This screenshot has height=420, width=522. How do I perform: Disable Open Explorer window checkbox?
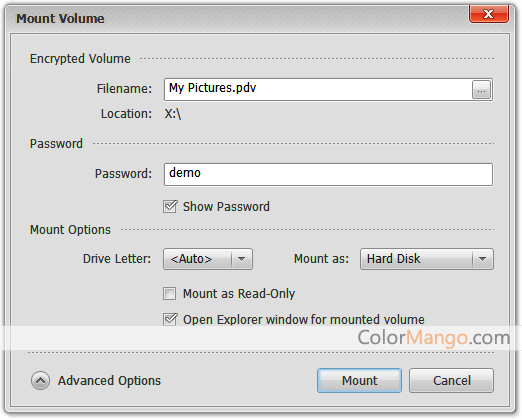pos(170,319)
